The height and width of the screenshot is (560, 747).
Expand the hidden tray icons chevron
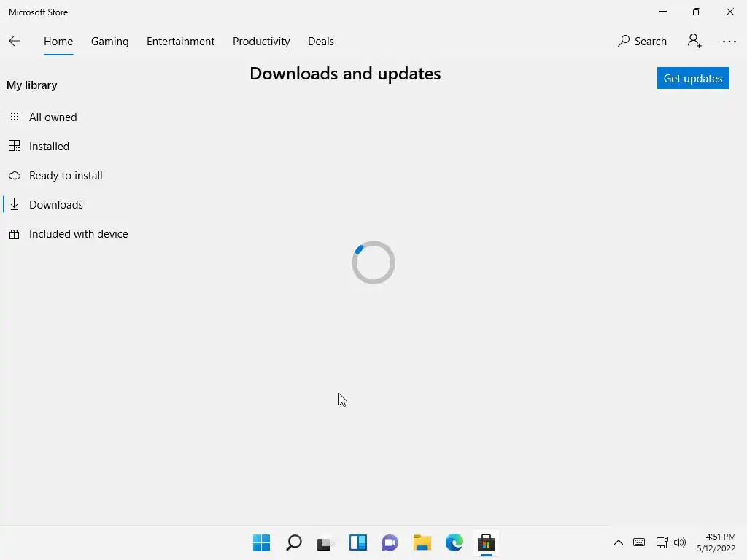(619, 542)
